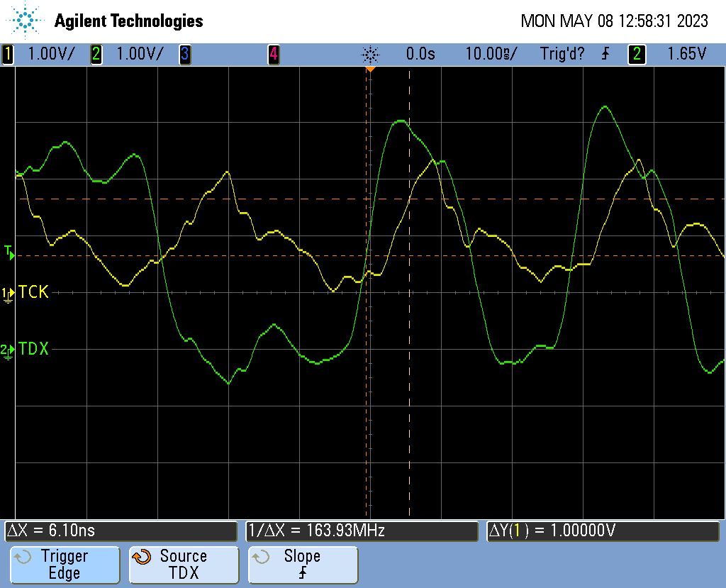
Task: Click the rising edge trigger symbol in status bar
Action: tap(605, 54)
